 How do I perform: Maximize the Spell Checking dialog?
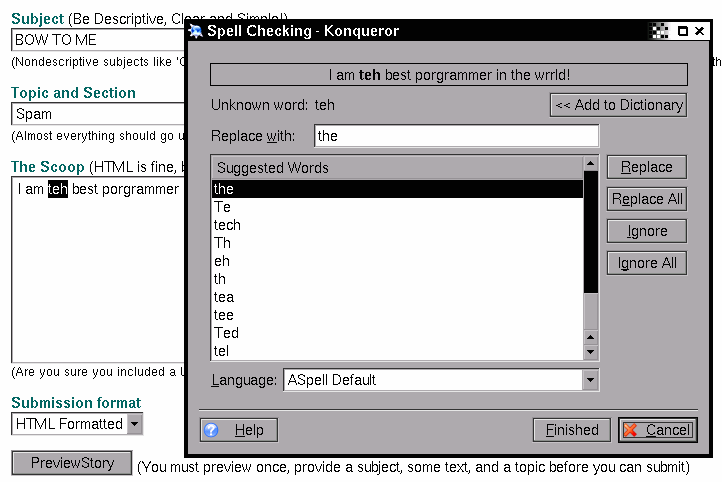682,31
